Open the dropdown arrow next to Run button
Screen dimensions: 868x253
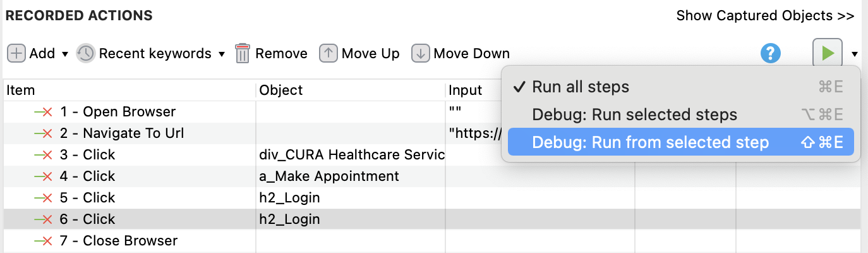tap(855, 54)
